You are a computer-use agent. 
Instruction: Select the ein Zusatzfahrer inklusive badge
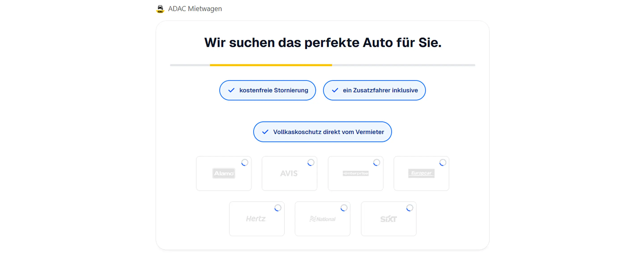point(374,90)
